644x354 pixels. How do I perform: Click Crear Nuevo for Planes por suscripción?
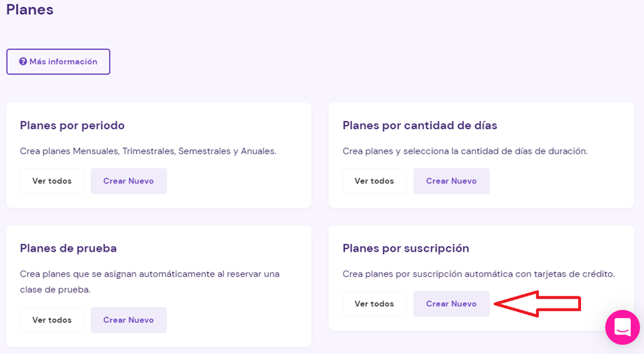click(451, 304)
